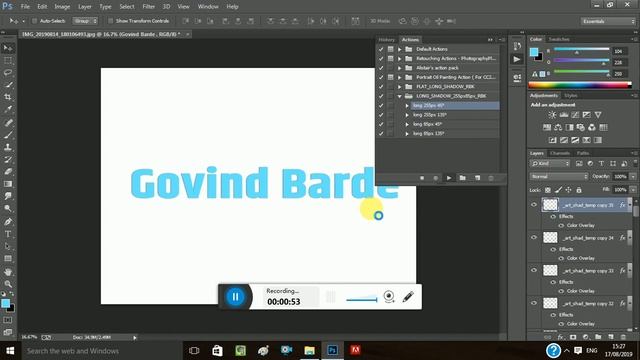
Task: Open Photoshop from Windows taskbar
Action: (x=332, y=350)
